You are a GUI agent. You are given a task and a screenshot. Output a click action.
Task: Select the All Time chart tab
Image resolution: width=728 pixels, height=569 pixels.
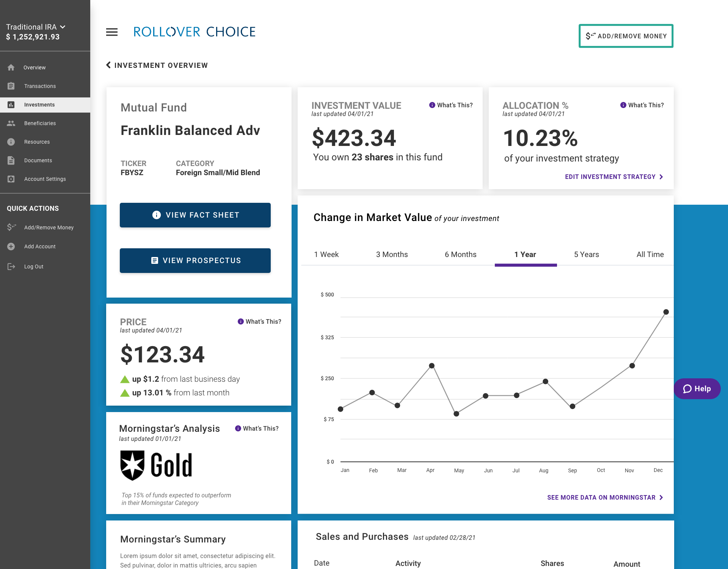[650, 254]
